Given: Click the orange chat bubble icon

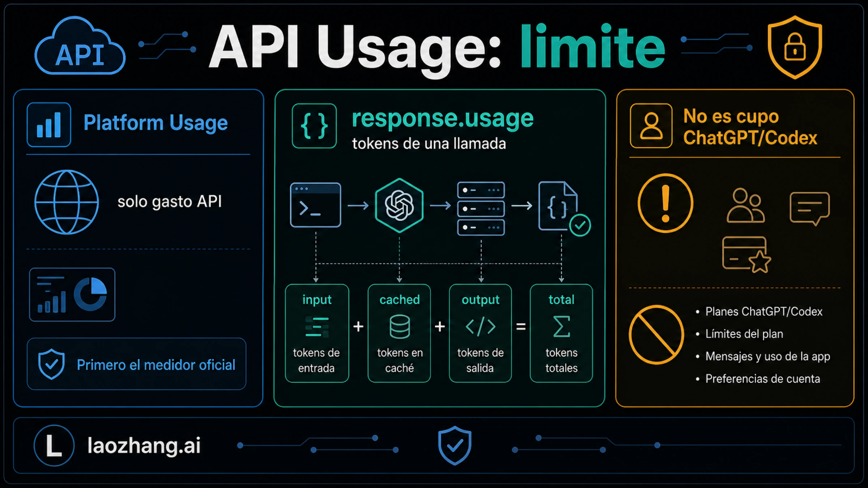Looking at the screenshot, I should pos(809,209).
